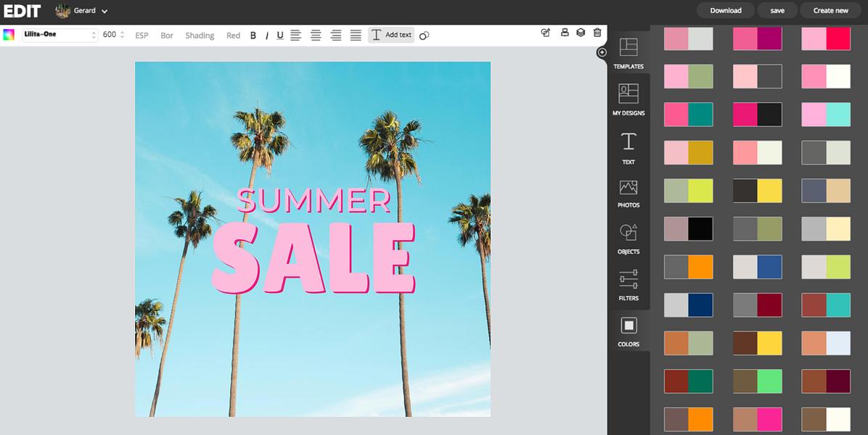Apply the light gray and navy color combo

click(689, 305)
